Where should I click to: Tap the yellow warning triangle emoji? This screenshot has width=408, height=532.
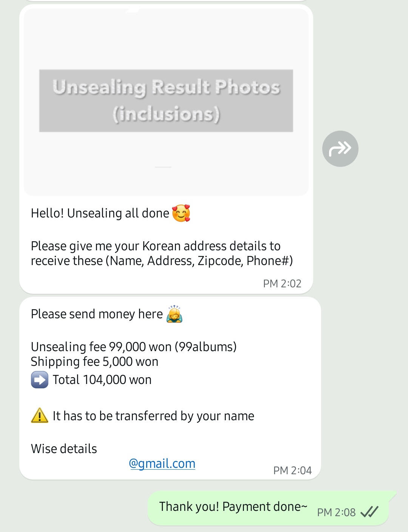tap(40, 416)
